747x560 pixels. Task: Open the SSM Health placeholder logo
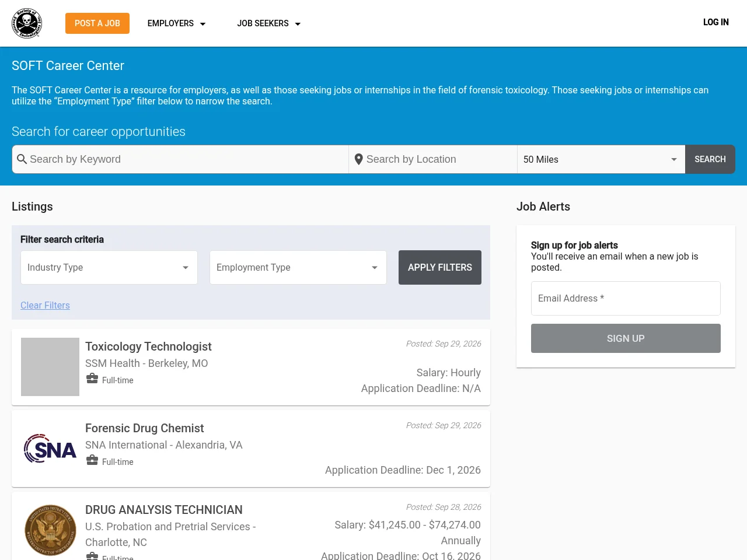coord(50,367)
